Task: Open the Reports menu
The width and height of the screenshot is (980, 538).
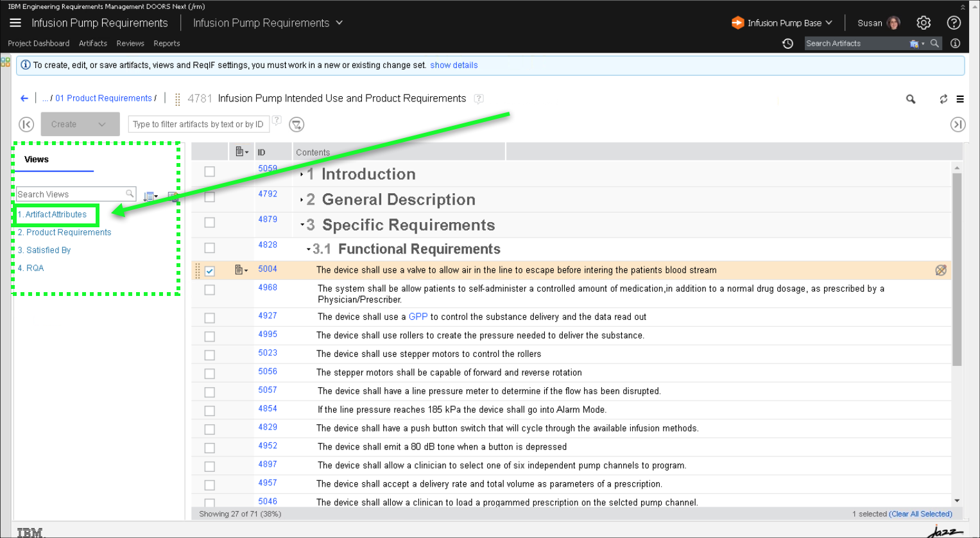Action: click(x=166, y=44)
